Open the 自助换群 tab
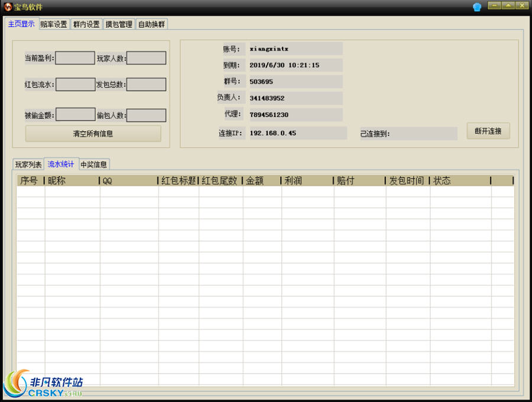This screenshot has width=532, height=402. coord(150,24)
